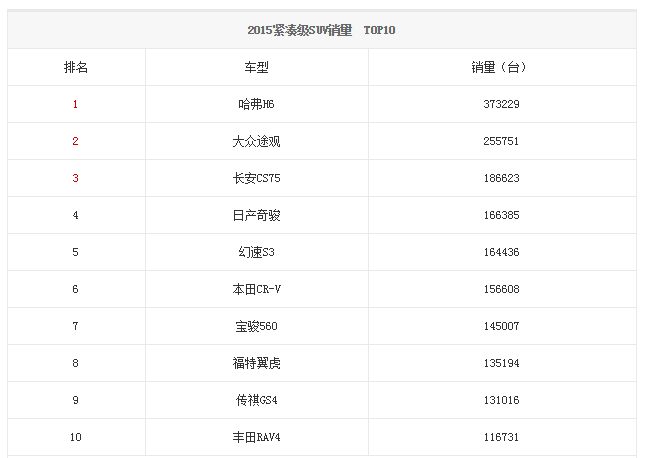Screen dimensions: 654x458
Task: Click the red rank number 1
Action: (x=75, y=104)
